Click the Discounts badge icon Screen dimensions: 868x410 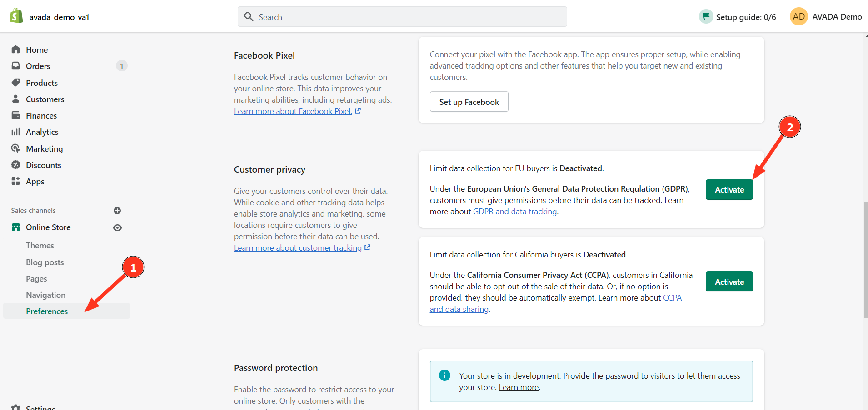tap(16, 165)
